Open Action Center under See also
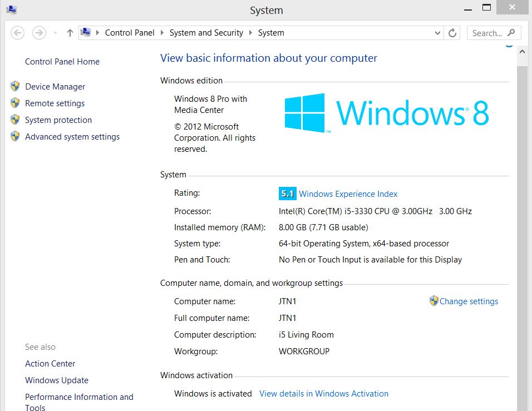This screenshot has width=532, height=411. click(x=50, y=364)
